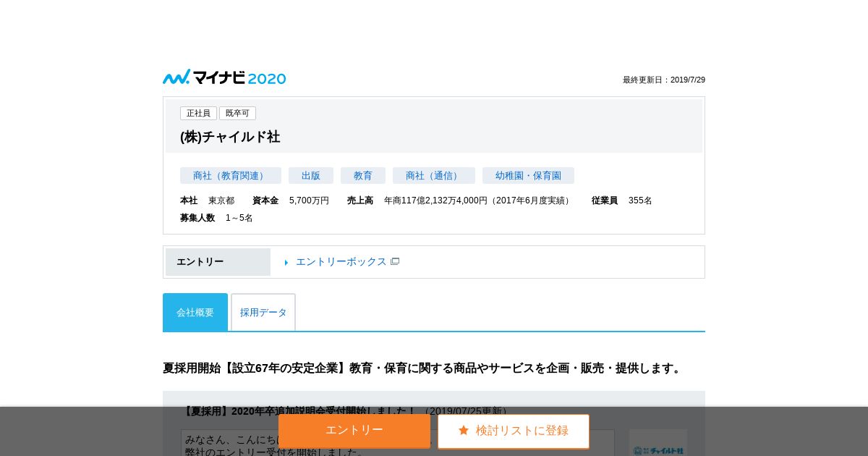Switch to the 会社概要 tab
Viewport: 868px width, 456px height.
[x=195, y=312]
